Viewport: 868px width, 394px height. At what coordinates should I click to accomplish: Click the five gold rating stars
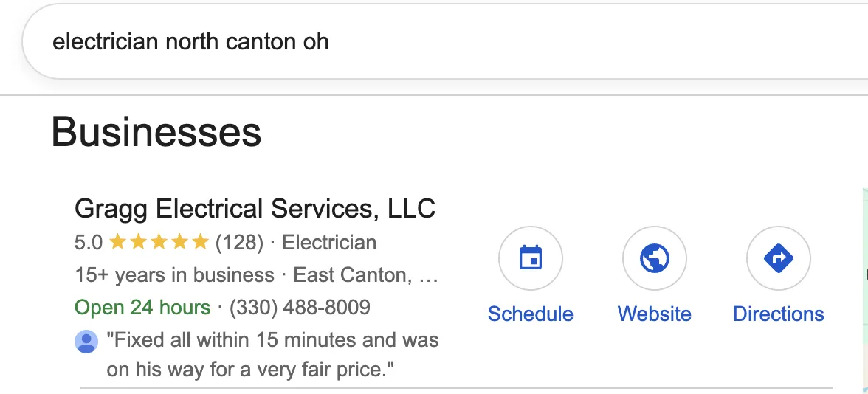[159, 242]
